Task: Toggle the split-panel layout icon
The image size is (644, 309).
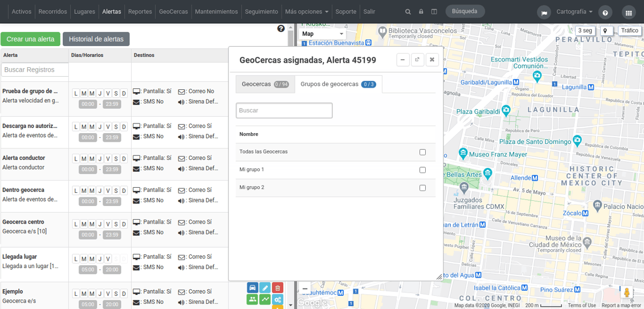Action: 434,12
